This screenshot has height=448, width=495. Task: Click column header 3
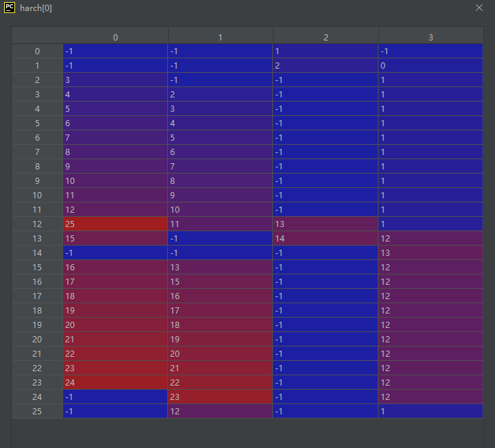[431, 37]
